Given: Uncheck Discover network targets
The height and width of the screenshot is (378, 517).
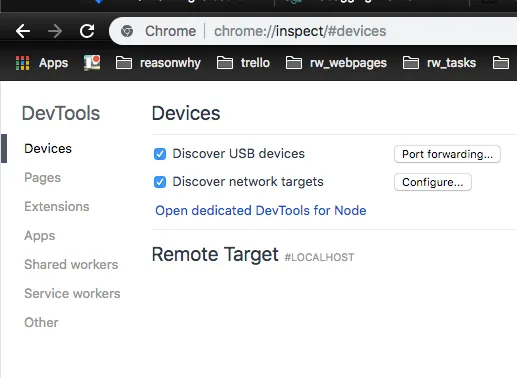Looking at the screenshot, I should tap(160, 182).
